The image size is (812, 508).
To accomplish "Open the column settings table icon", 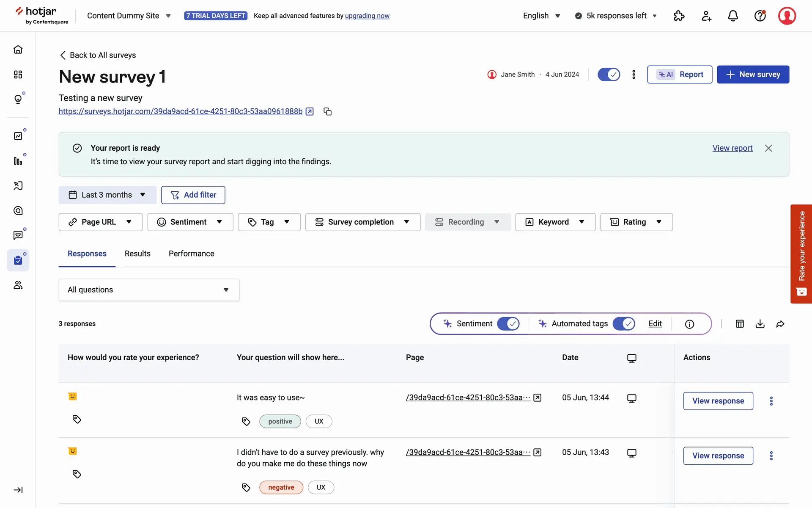I will click(x=740, y=324).
